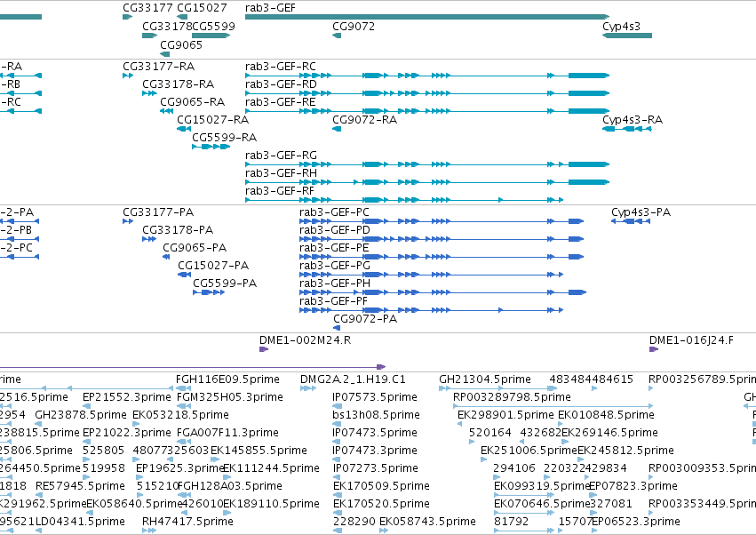Click the FGH116E09.5prime EST label
756x535 pixels.
[x=227, y=379]
